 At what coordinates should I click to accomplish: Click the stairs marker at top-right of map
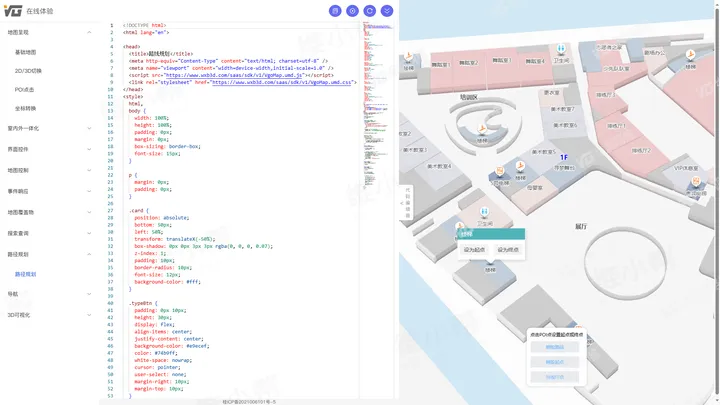click(x=690, y=55)
